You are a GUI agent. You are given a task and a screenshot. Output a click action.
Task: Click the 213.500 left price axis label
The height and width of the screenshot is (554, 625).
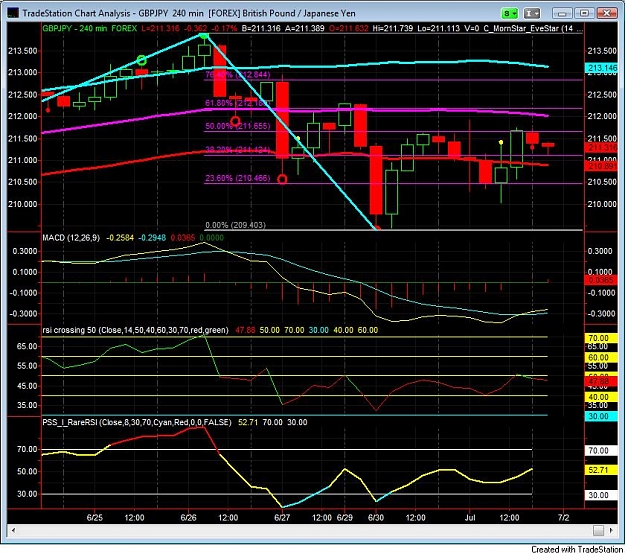22,51
